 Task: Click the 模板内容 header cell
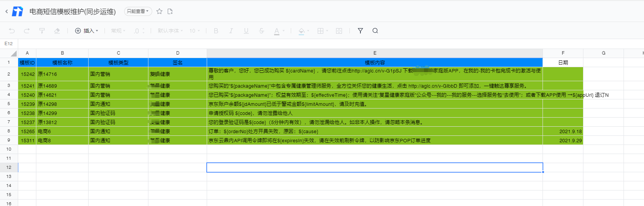375,63
